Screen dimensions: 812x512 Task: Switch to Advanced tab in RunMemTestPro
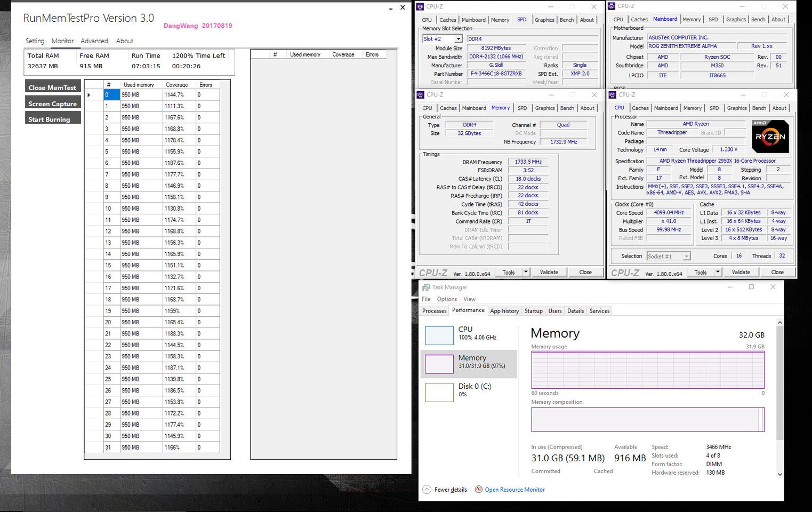(x=94, y=41)
